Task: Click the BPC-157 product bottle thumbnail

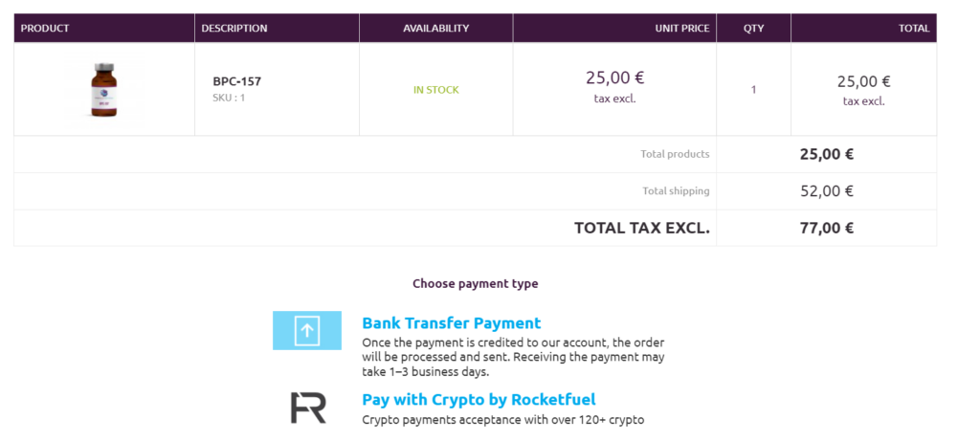Action: tap(103, 90)
